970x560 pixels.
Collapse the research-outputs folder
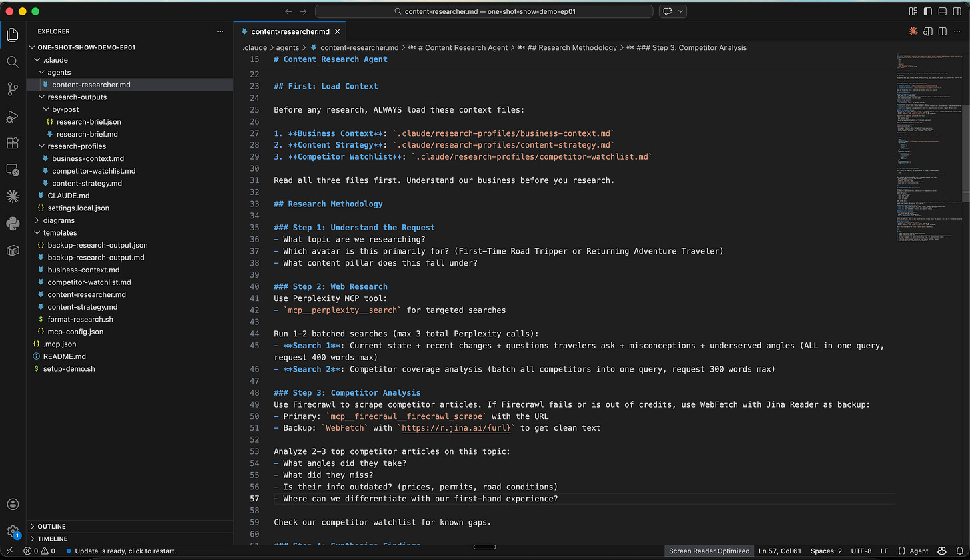coord(42,97)
